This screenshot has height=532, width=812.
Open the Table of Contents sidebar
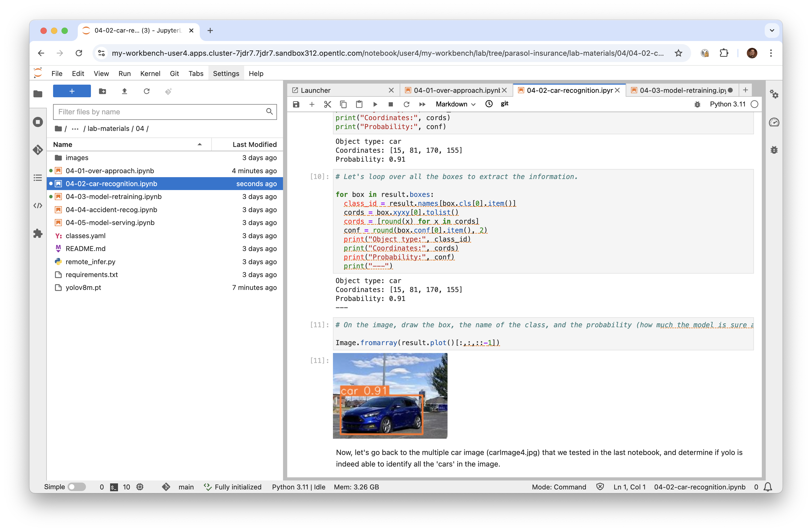point(38,178)
